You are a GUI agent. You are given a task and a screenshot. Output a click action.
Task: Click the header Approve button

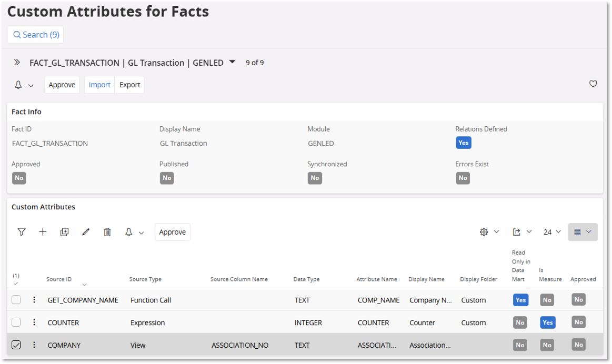tap(62, 85)
